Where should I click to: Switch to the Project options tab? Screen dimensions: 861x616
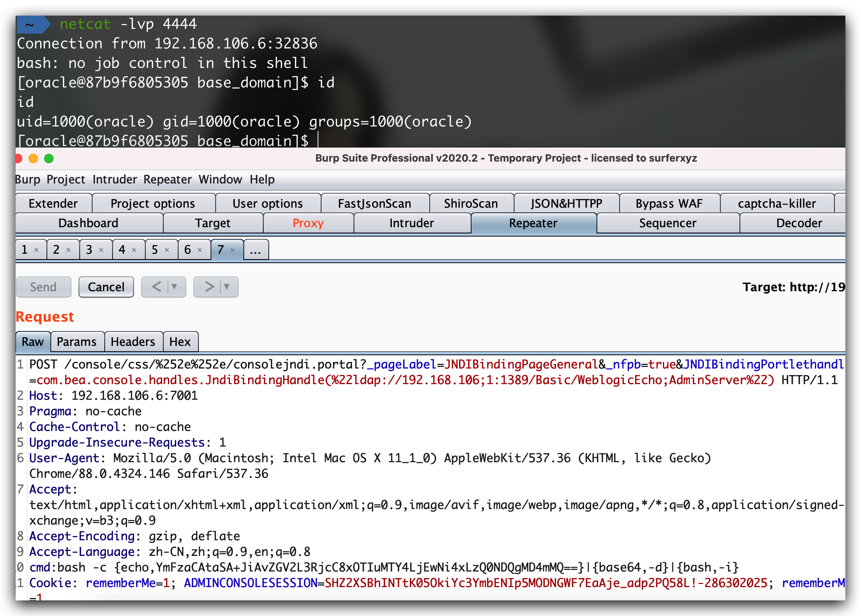pyautogui.click(x=153, y=203)
